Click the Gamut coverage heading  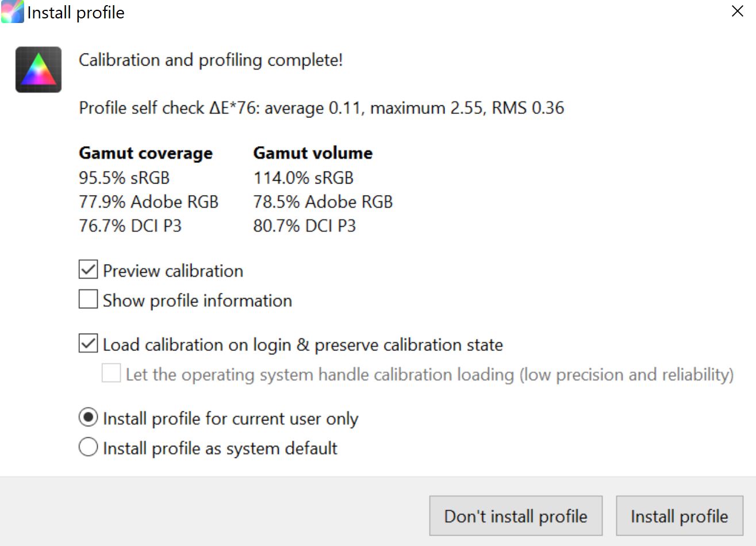tap(145, 153)
